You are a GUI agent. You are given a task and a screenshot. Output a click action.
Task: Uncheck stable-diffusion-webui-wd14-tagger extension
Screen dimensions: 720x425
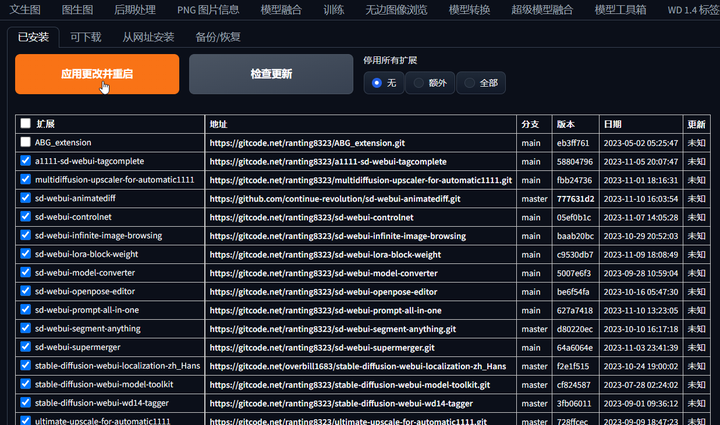26,402
